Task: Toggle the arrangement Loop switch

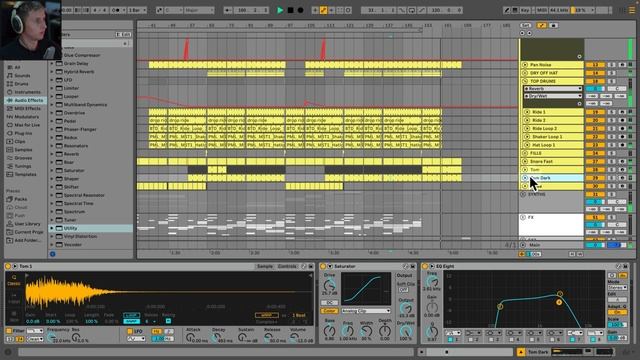Action: (412, 10)
